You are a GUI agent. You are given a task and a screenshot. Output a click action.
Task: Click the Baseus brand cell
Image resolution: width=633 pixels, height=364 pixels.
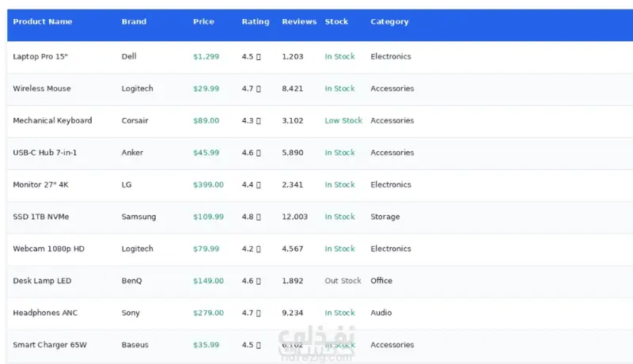(x=135, y=345)
